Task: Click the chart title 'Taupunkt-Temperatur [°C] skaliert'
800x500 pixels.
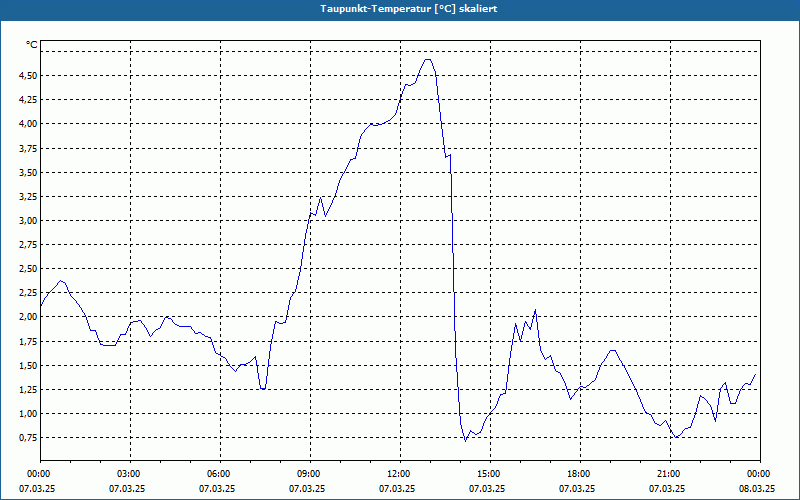Action: pyautogui.click(x=409, y=9)
